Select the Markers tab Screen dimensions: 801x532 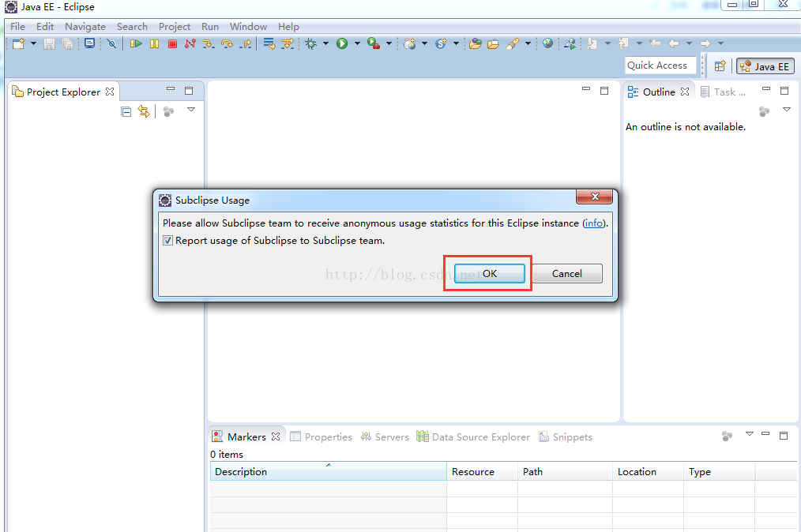click(x=246, y=437)
